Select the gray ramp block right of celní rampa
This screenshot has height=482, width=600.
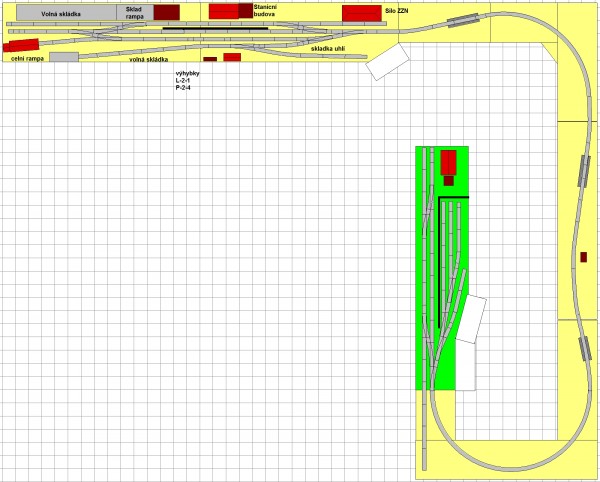click(x=64, y=58)
